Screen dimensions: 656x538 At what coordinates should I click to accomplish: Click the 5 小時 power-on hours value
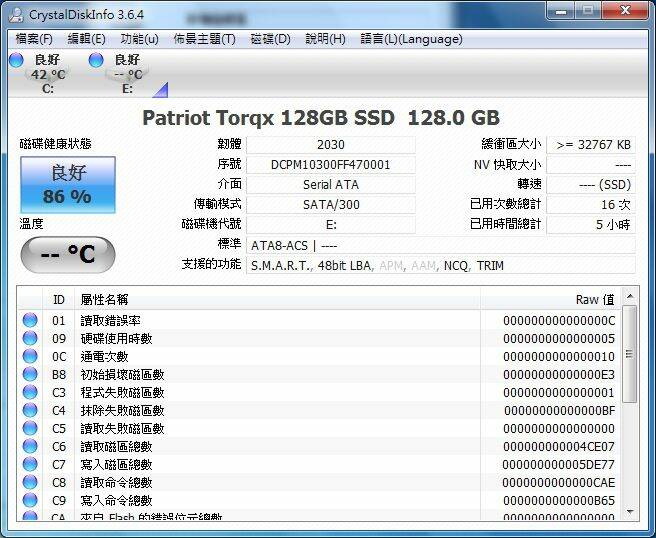click(x=591, y=225)
